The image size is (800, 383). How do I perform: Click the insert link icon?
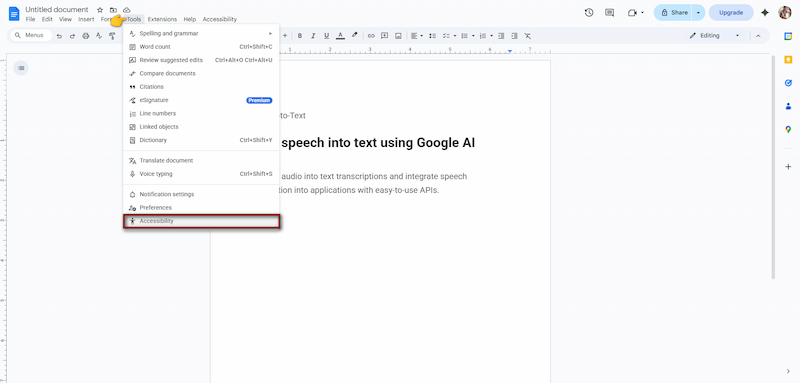(x=371, y=36)
